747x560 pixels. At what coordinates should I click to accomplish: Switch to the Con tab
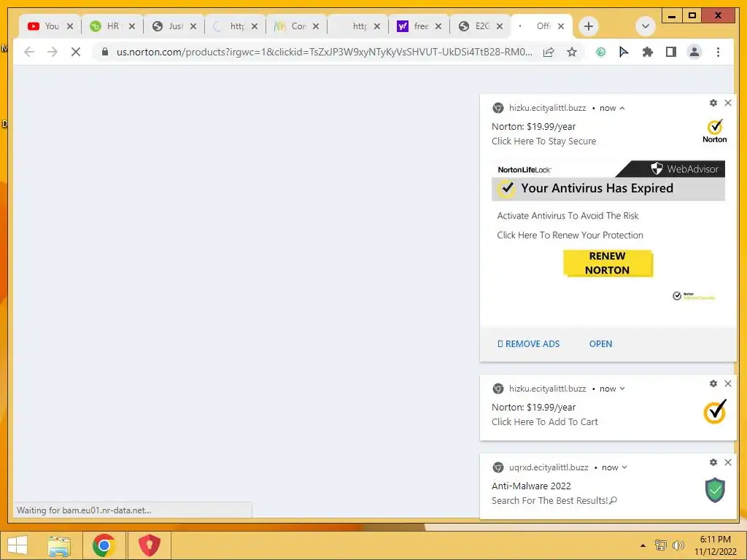[296, 26]
